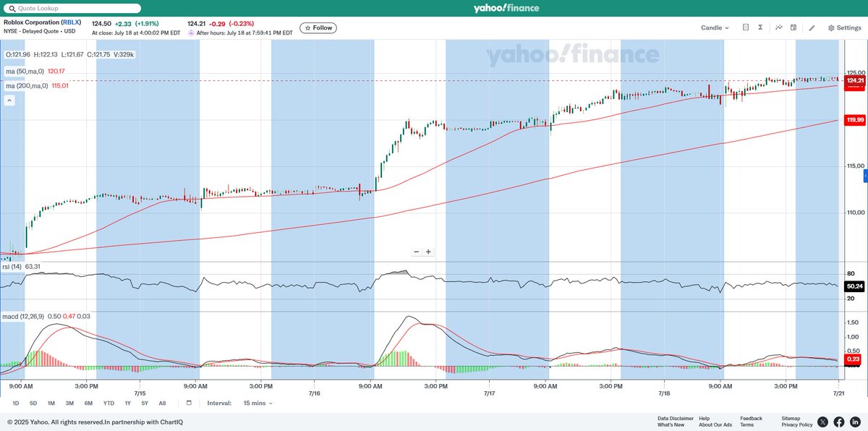Open the Feedback link
This screenshot has height=431, width=868.
[x=751, y=418]
